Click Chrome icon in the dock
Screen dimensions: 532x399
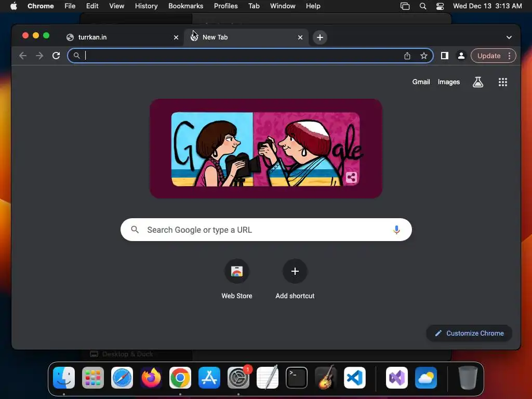[x=180, y=378]
